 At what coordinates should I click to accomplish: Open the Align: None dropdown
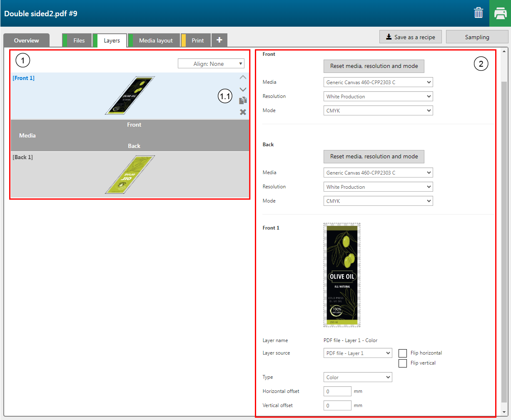(211, 64)
